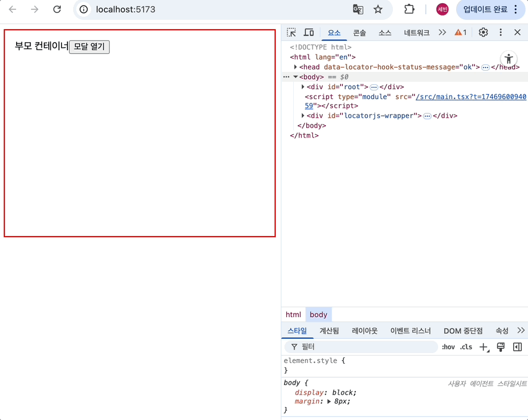The image size is (528, 420).
Task: Toggle the :hov element state panel
Action: pyautogui.click(x=448, y=347)
